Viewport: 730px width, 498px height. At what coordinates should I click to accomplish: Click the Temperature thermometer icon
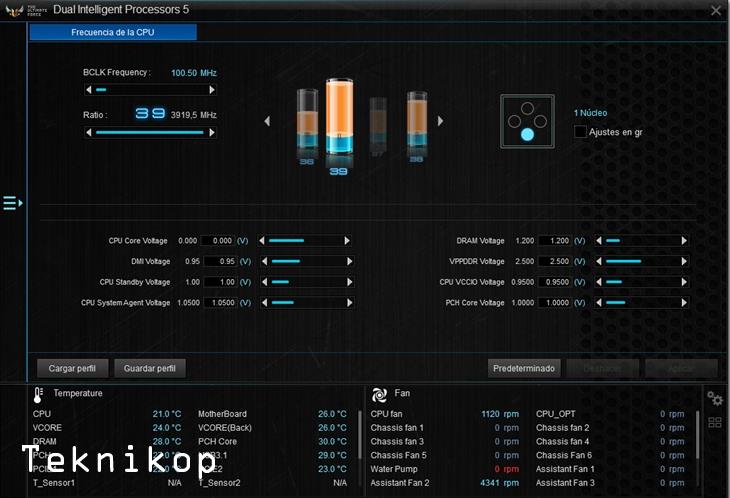(x=38, y=394)
